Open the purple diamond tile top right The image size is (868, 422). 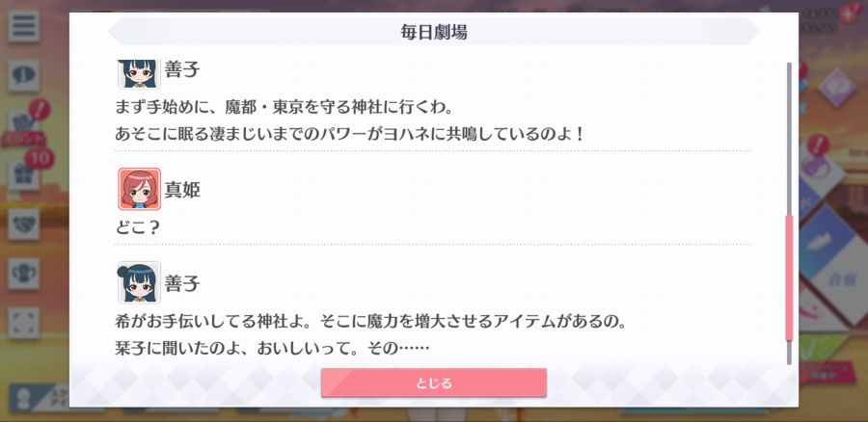coord(836,88)
